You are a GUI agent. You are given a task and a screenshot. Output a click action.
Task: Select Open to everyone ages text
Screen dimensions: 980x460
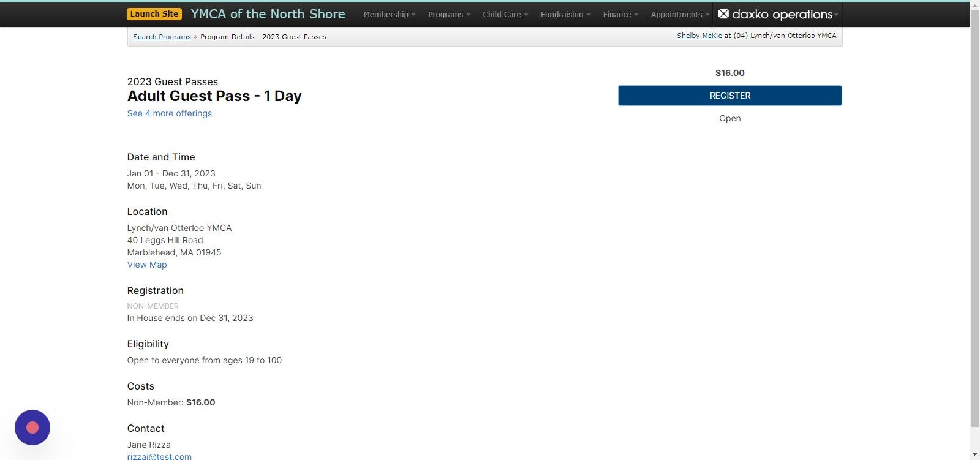point(205,360)
